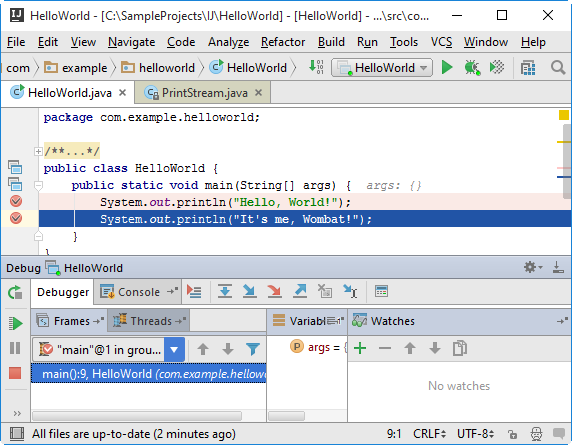The height and width of the screenshot is (445, 572).
Task: Select main():9 HelloWorld stack frame
Action: pos(149,374)
